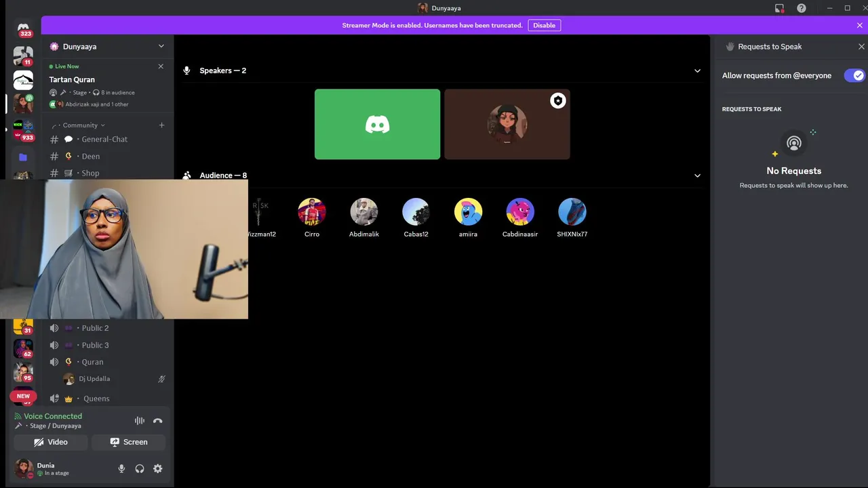Select audience member Cirro
Image resolution: width=868 pixels, height=488 pixels.
click(x=312, y=218)
